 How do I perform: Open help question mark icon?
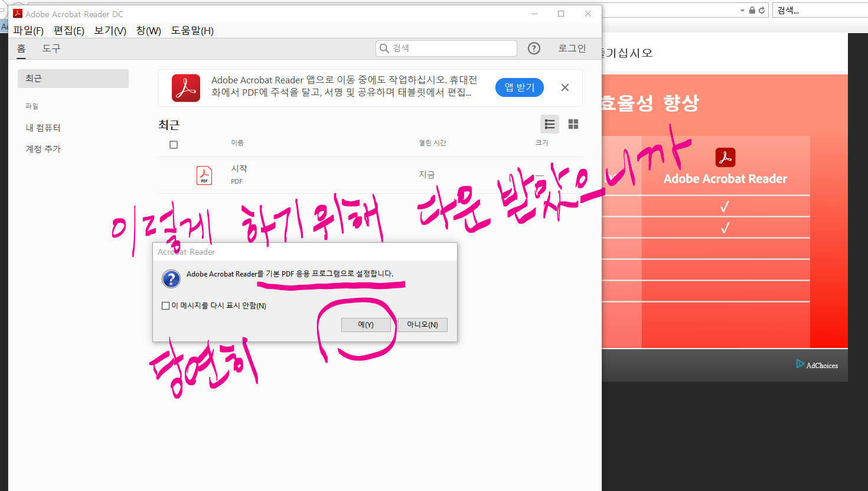pos(534,48)
